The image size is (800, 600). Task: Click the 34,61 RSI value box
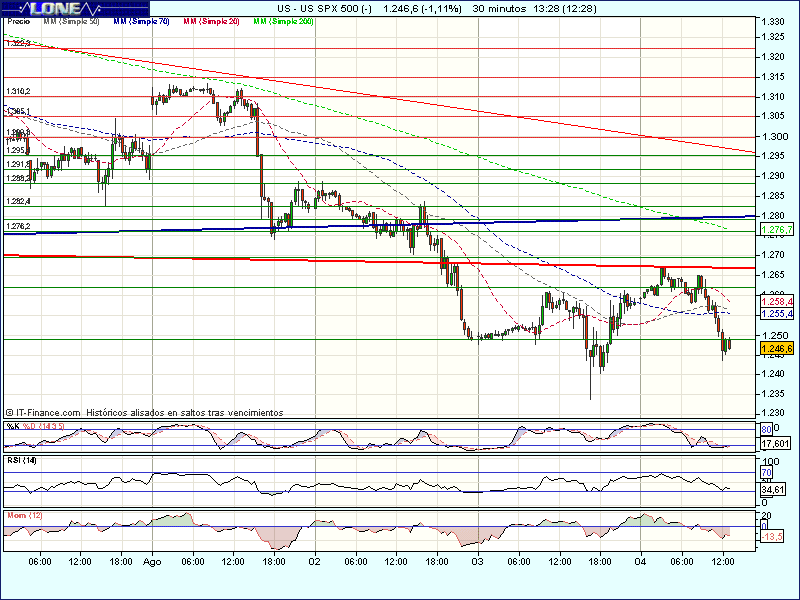pos(775,490)
